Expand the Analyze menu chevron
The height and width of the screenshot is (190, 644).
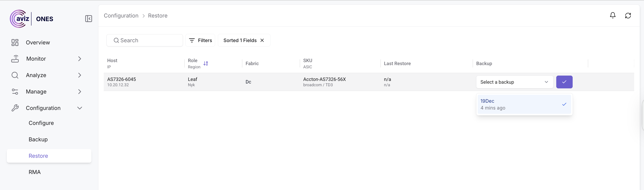tap(79, 75)
